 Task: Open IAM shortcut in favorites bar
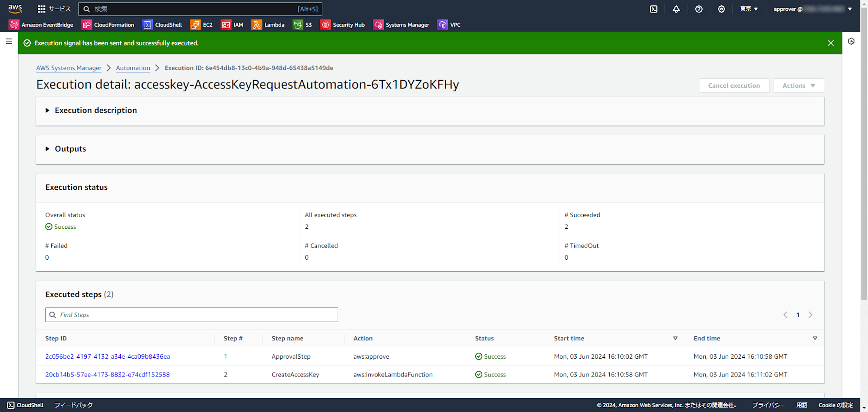point(232,25)
